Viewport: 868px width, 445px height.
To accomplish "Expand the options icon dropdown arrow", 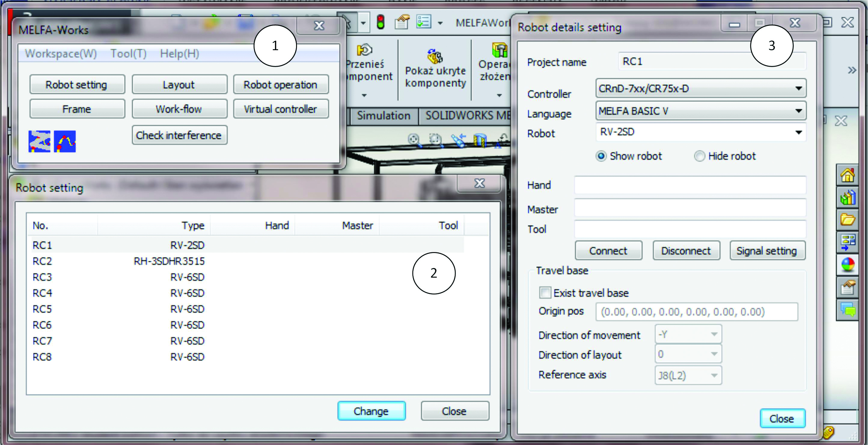I will point(440,23).
